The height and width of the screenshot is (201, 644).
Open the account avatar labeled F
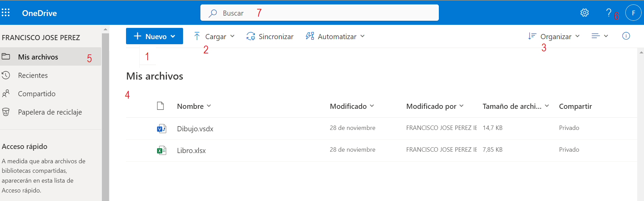[633, 13]
